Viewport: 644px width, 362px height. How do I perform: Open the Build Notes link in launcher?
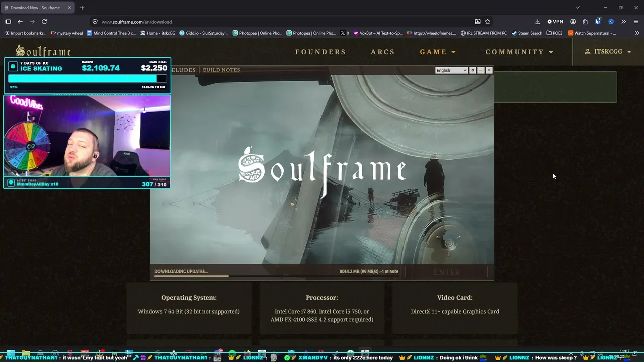(x=221, y=70)
